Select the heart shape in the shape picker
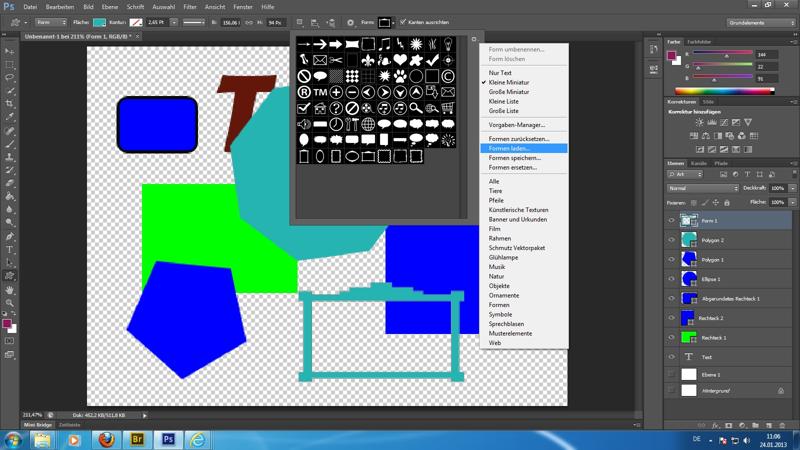The image size is (800, 450). 400,60
